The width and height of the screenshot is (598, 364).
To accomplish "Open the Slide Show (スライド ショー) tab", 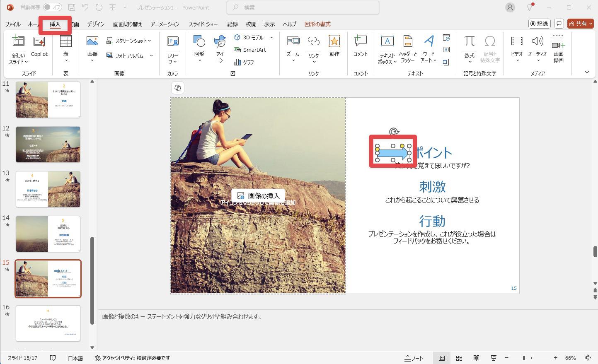I will point(203,24).
